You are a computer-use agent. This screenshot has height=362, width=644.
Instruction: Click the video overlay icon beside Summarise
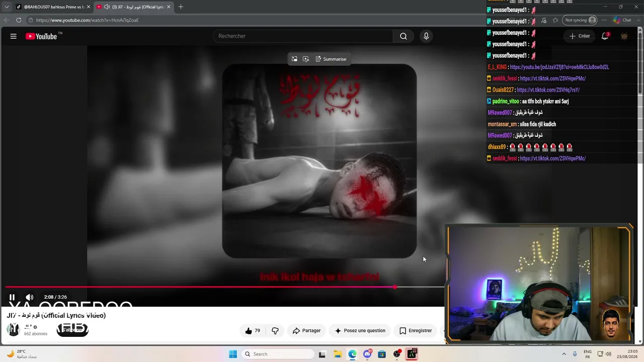306,59
